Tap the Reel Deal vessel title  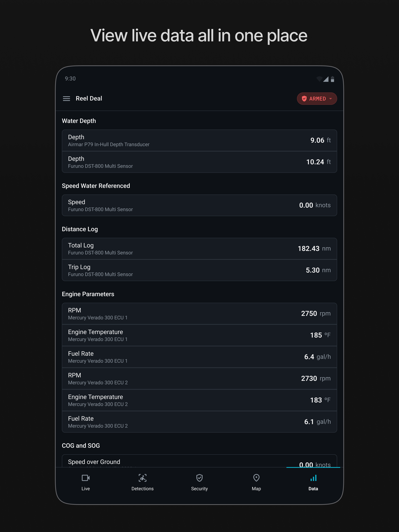[x=89, y=98]
